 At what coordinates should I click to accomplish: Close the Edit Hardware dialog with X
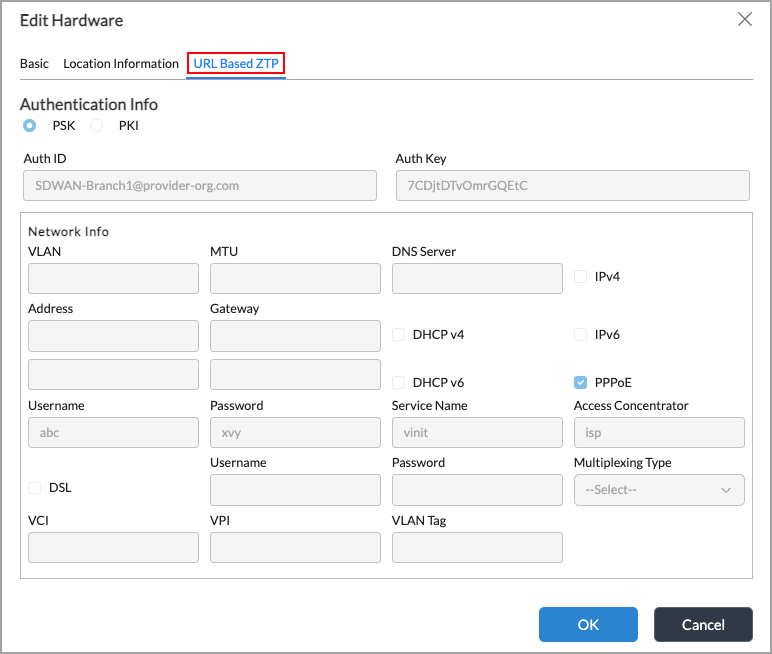click(x=744, y=19)
